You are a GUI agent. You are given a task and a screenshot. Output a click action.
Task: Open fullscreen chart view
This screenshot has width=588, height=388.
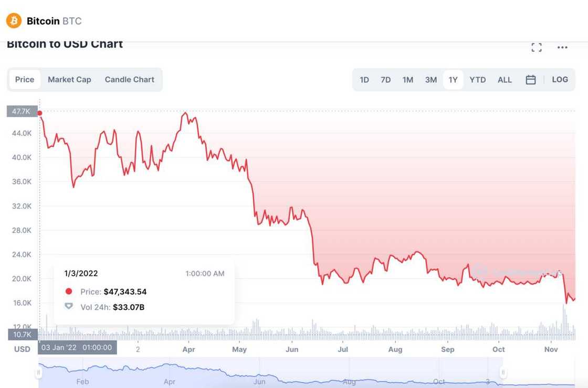tap(537, 48)
